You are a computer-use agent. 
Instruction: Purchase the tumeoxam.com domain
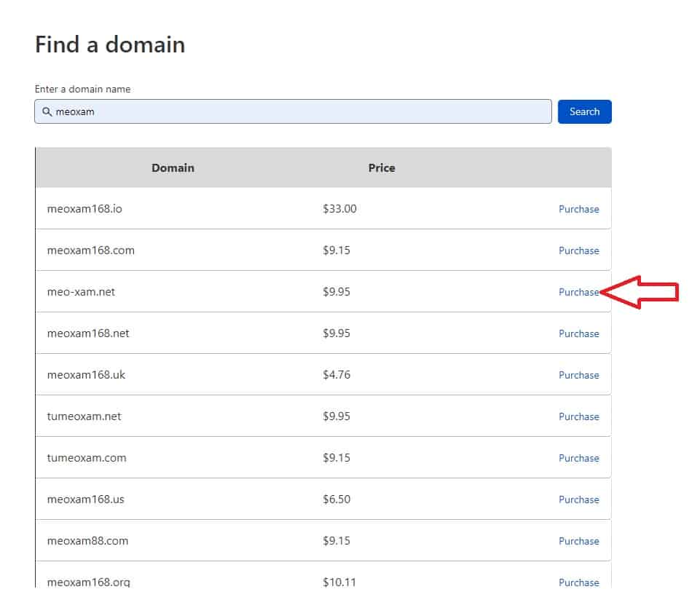578,458
